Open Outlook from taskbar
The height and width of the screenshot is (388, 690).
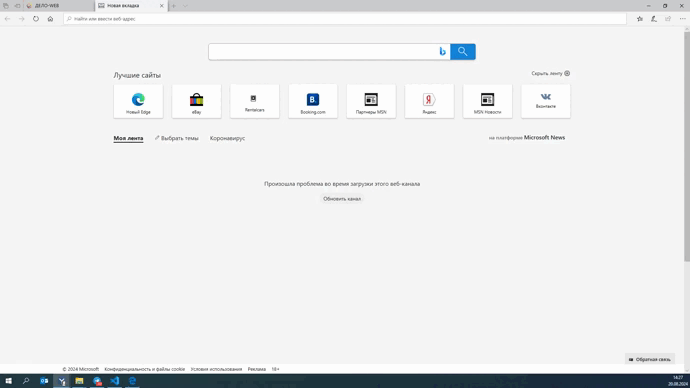coord(44,381)
